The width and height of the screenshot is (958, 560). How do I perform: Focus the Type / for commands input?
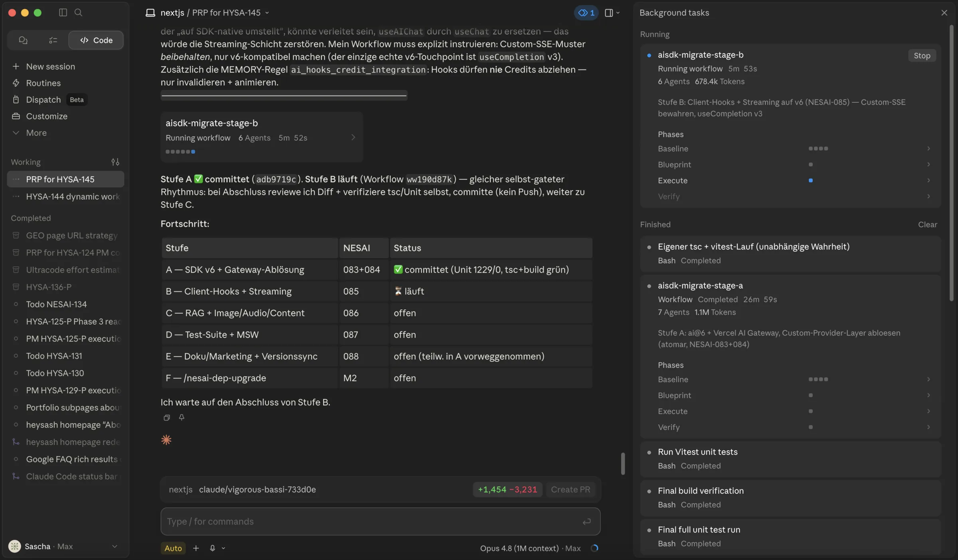[380, 521]
